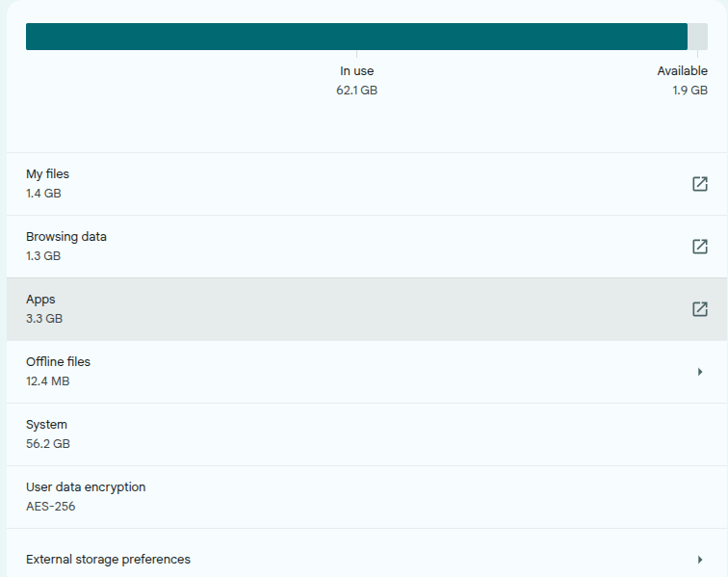Select the Browsing data label
Screen dimensions: 728x577
[x=65, y=237]
